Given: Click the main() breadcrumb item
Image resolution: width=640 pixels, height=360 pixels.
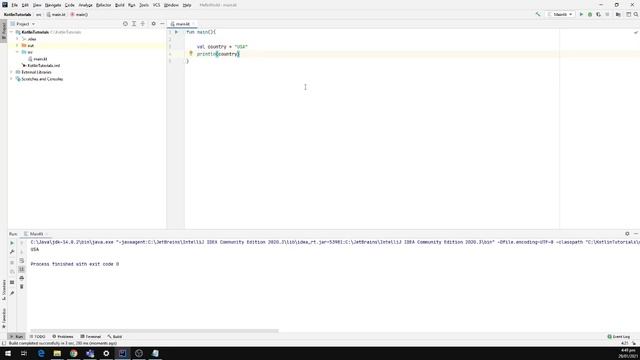Looking at the screenshot, I should point(79,15).
